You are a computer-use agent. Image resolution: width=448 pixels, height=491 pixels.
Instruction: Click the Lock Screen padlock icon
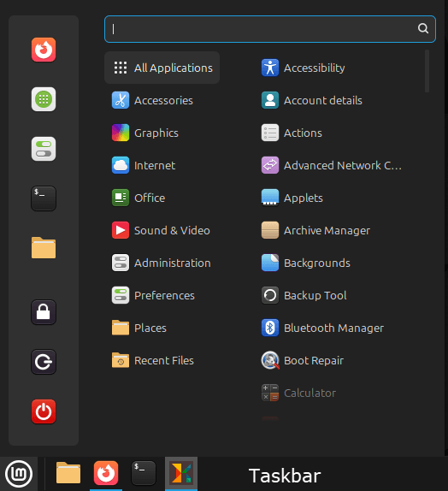[44, 312]
